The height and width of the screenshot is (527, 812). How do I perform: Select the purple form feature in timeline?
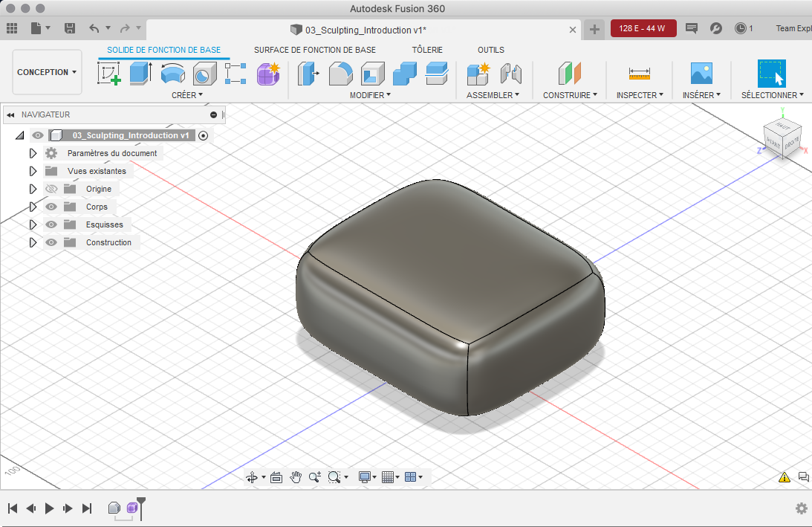[x=132, y=508]
